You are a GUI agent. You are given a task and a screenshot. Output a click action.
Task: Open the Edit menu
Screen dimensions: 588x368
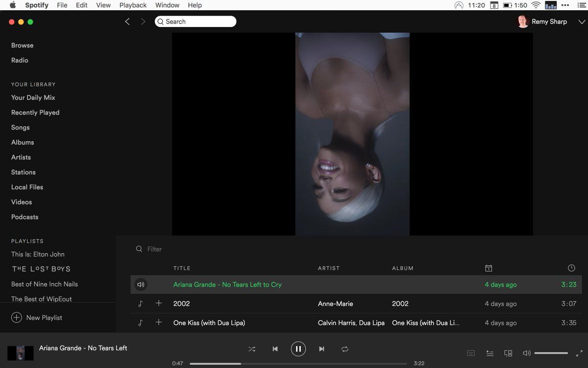82,5
